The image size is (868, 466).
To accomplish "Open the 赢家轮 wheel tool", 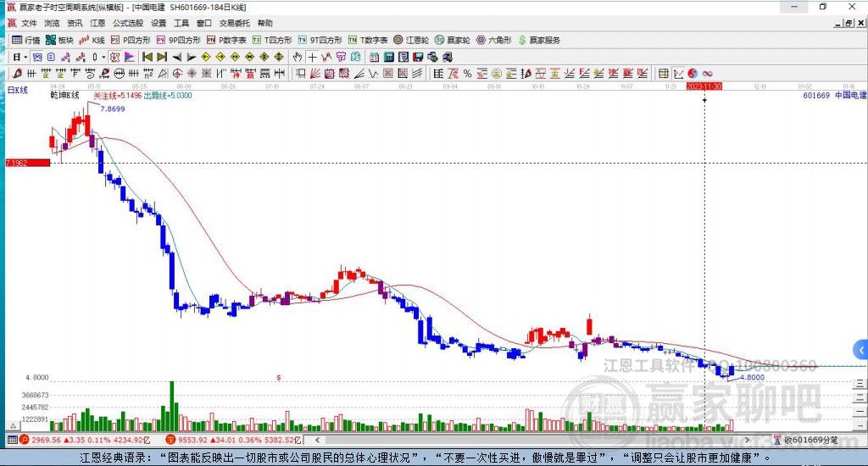I will (x=453, y=40).
